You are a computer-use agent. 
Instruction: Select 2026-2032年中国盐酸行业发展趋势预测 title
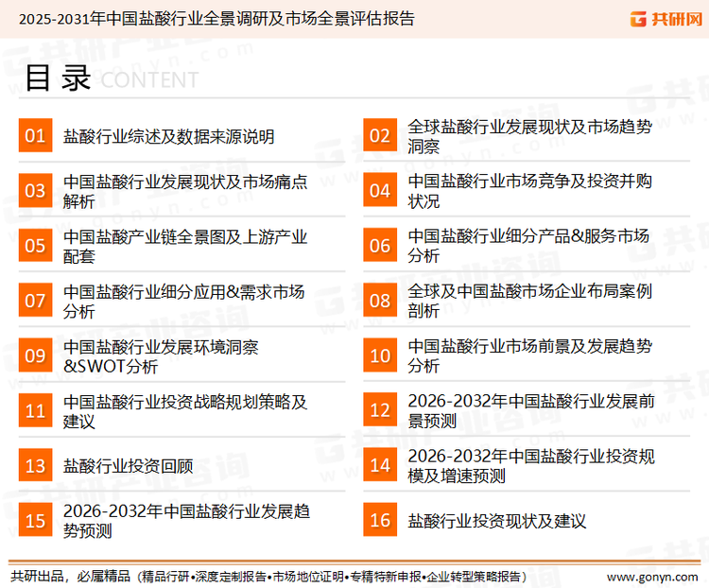[x=186, y=521]
